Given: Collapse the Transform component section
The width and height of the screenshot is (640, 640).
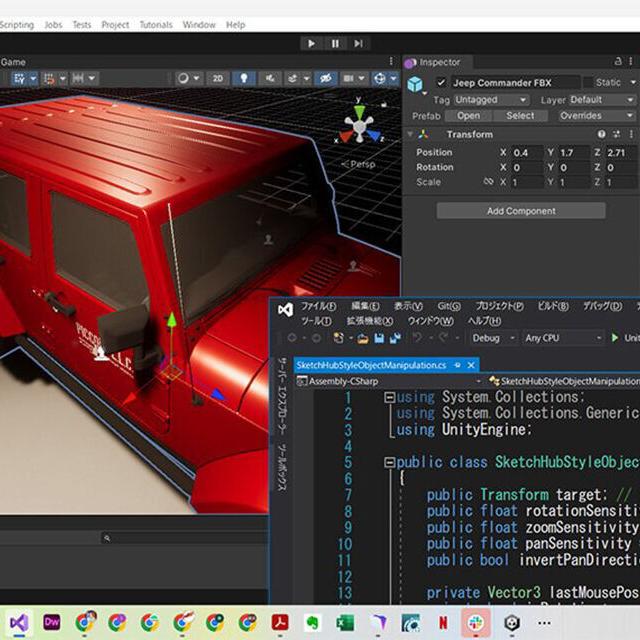Looking at the screenshot, I should click(x=410, y=134).
